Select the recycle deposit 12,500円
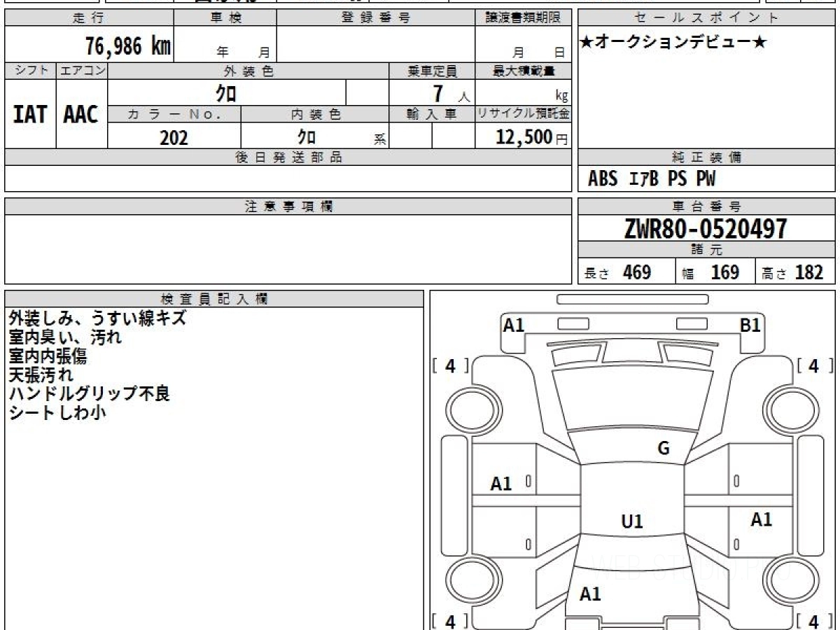This screenshot has height=630, width=840. click(x=532, y=137)
